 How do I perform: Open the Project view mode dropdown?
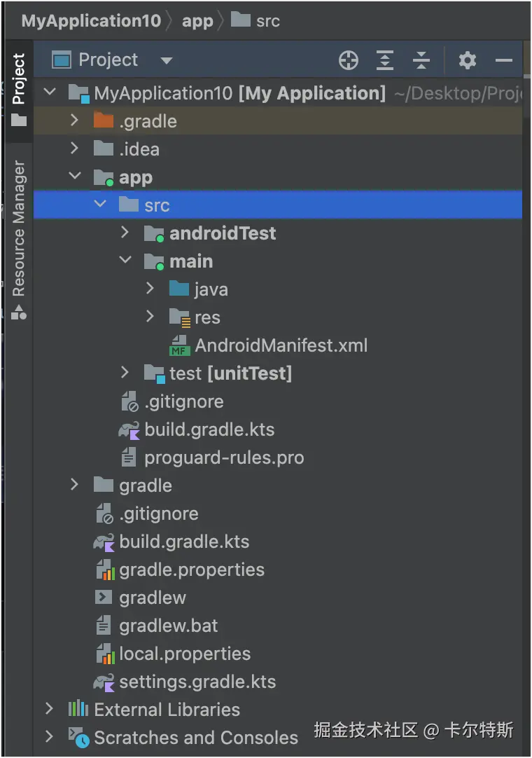click(166, 61)
